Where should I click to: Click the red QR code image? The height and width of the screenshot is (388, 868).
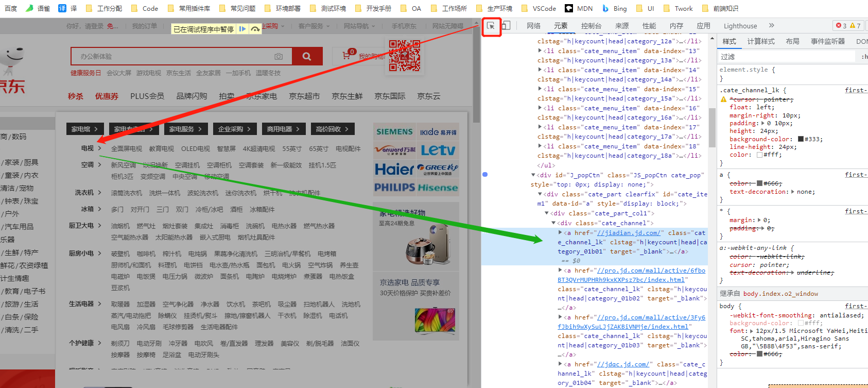[x=404, y=56]
